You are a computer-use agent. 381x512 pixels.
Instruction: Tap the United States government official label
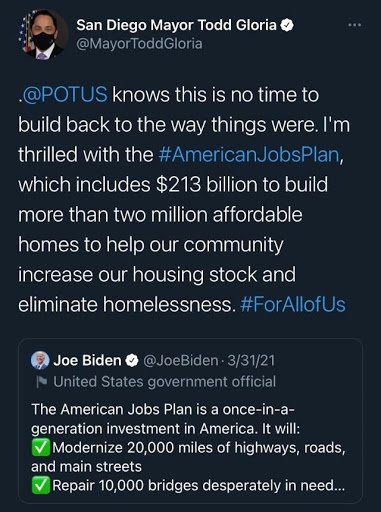point(165,382)
